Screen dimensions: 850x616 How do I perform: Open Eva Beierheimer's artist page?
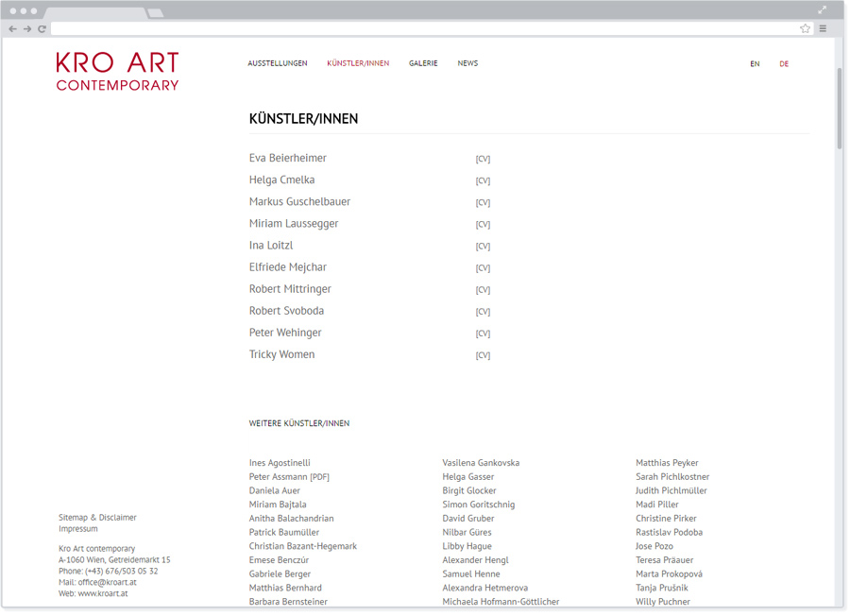pos(288,158)
